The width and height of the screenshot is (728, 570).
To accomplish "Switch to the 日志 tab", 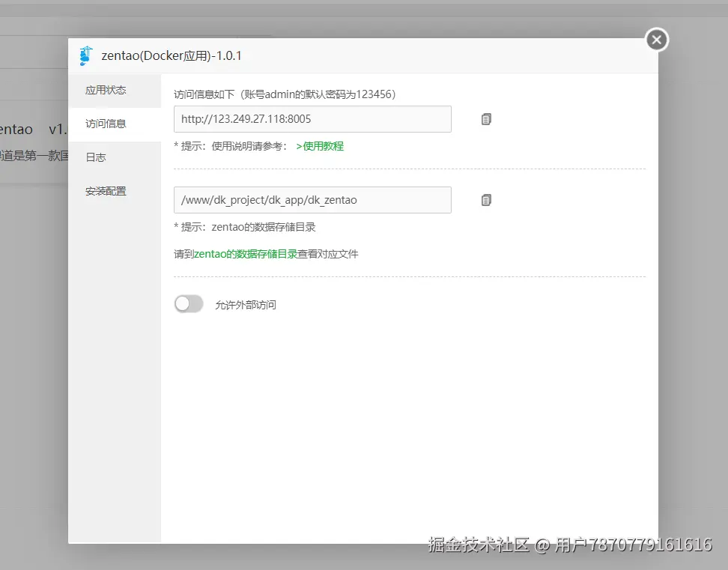I will 115,157.
